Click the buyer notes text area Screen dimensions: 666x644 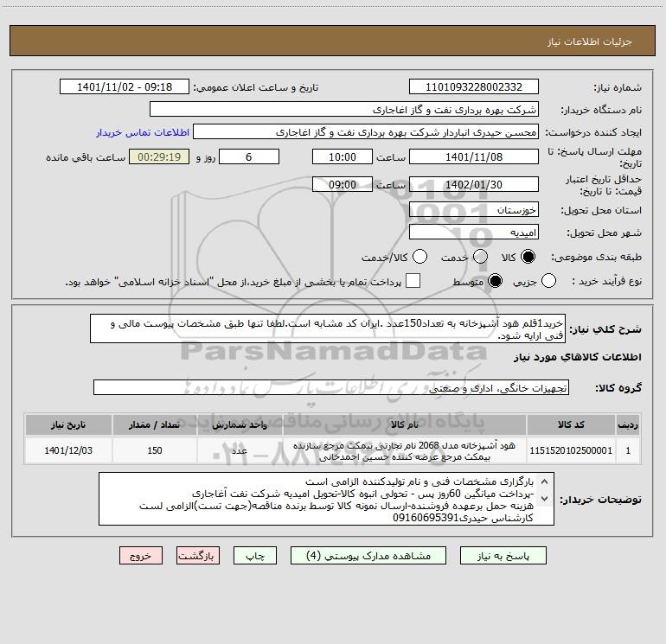pyautogui.click(x=326, y=499)
